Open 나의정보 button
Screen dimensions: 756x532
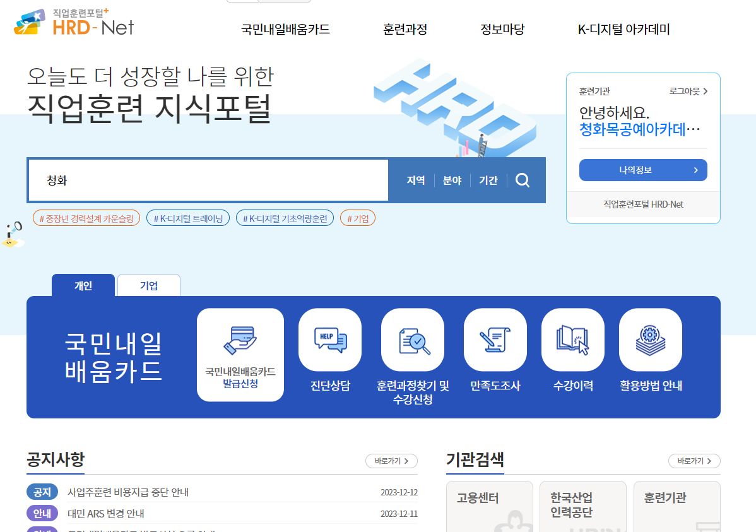(643, 170)
